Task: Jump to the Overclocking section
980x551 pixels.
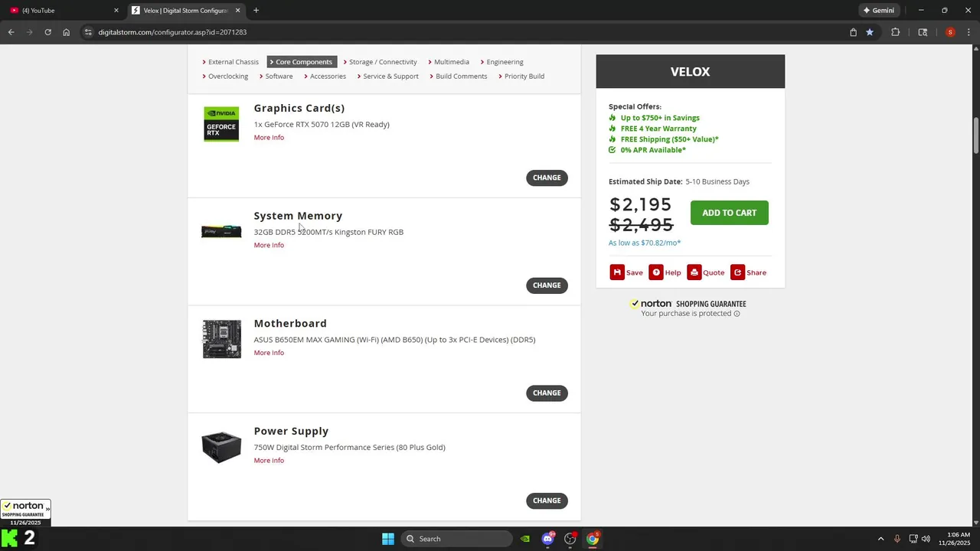Action: pos(226,77)
